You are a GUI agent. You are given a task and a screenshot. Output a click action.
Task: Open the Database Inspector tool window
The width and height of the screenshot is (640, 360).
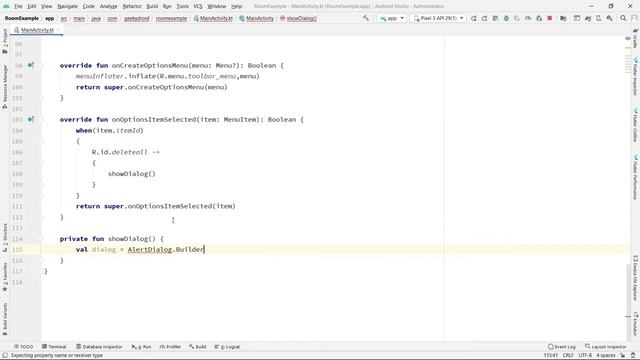click(99, 347)
